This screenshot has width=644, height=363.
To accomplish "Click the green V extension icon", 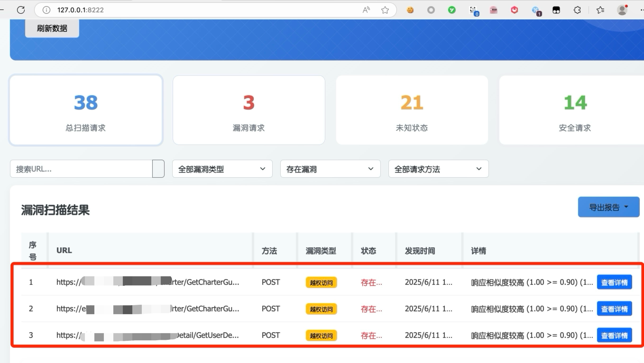I will coord(452,9).
